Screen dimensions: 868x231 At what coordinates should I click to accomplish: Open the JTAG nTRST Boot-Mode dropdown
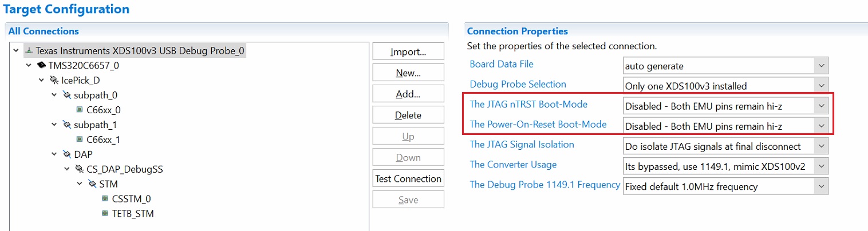click(x=822, y=106)
